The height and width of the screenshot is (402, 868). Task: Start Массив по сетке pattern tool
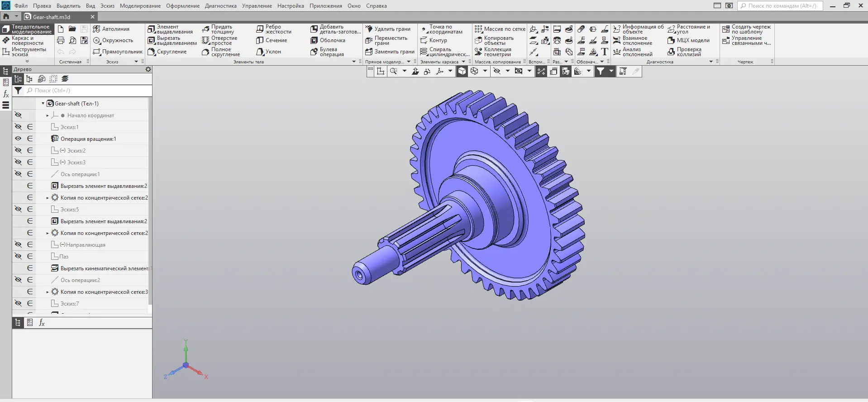[x=500, y=29]
